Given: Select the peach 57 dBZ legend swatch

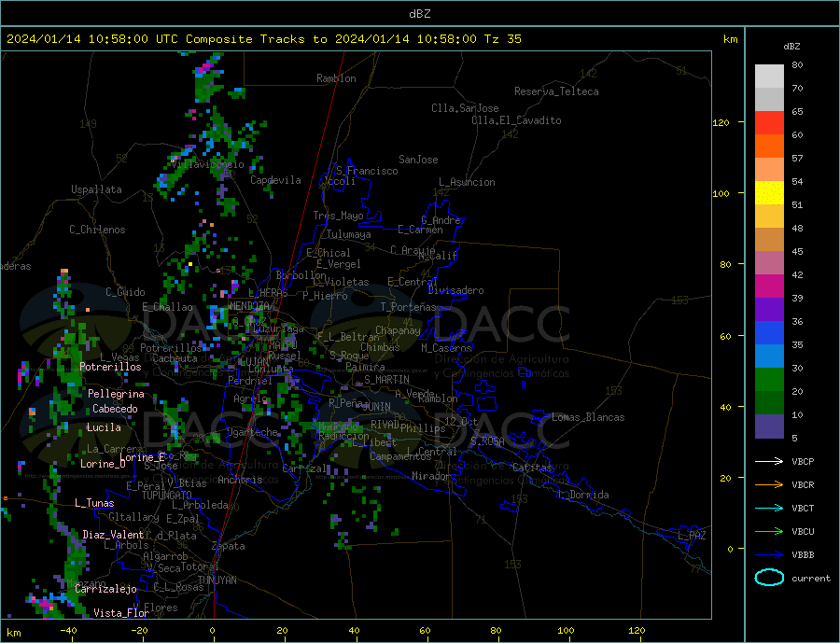Looking at the screenshot, I should point(769,169).
